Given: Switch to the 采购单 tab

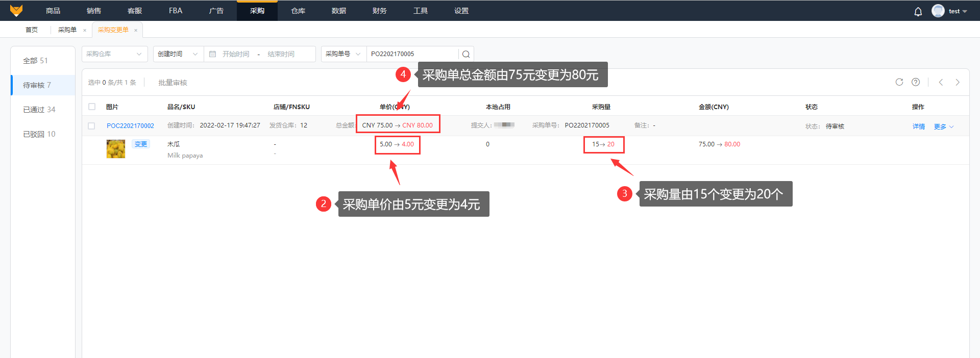Looking at the screenshot, I should tap(67, 30).
